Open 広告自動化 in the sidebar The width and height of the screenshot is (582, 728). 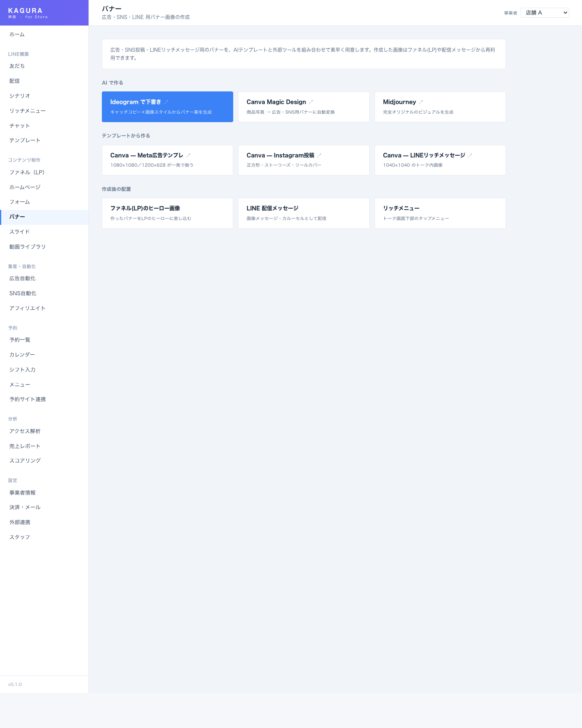pyautogui.click(x=22, y=279)
